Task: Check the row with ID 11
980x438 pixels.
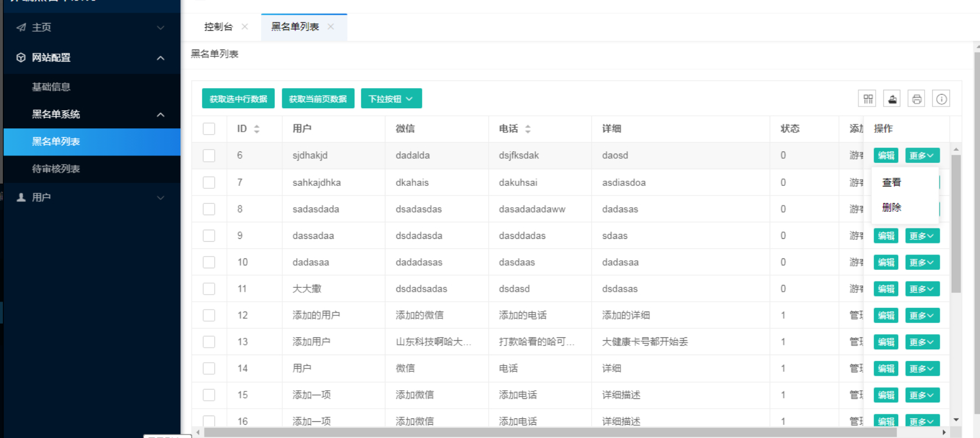Action: pos(209,288)
